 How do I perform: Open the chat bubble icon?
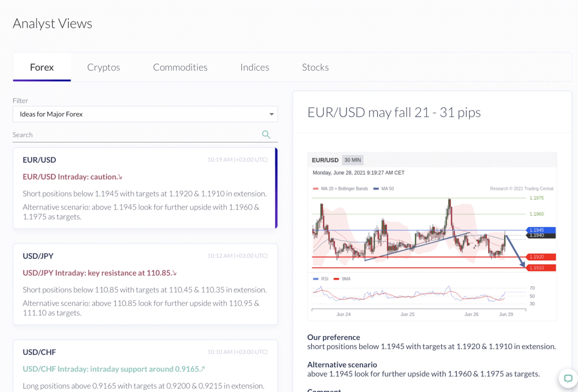pyautogui.click(x=568, y=378)
